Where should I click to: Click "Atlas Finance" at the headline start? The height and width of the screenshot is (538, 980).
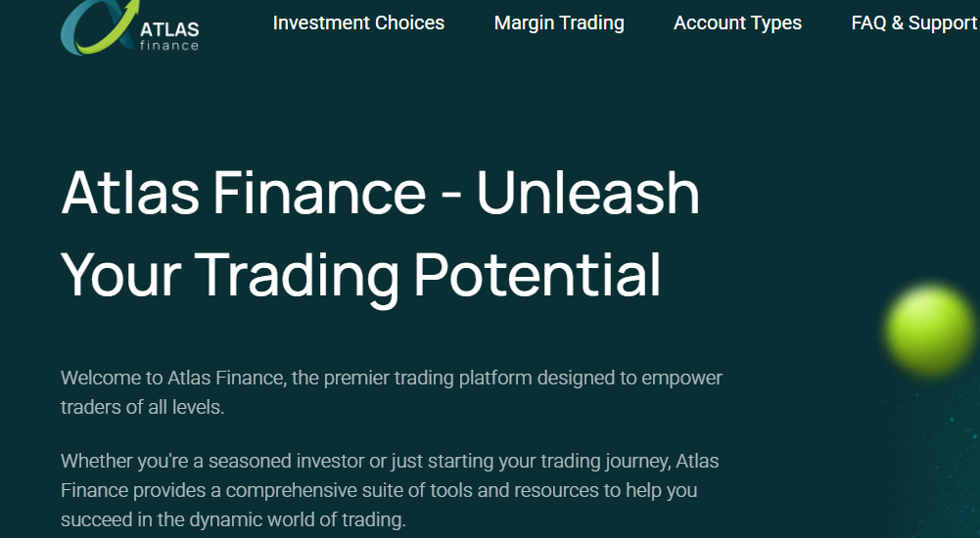244,193
